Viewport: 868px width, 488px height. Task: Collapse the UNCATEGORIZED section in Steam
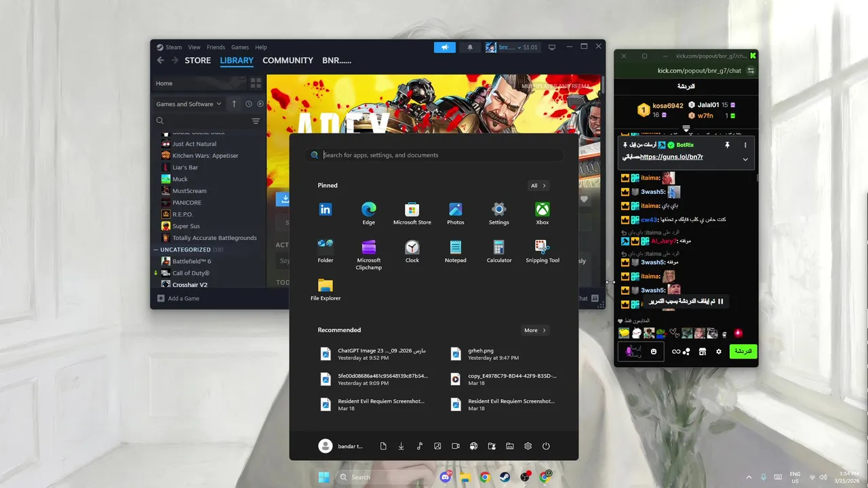156,249
